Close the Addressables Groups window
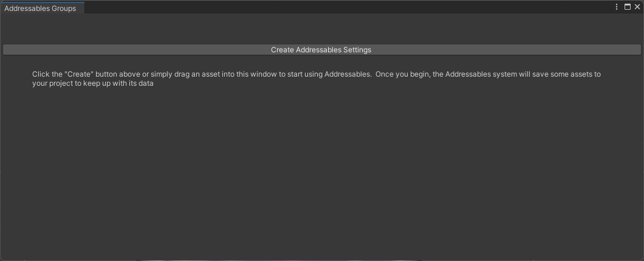Screen dimensions: 644x261 point(637,7)
